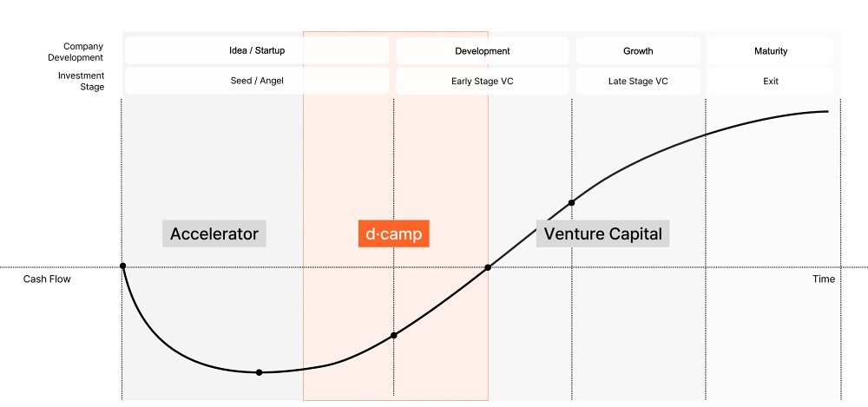Click the curve dot inside the orange region

pyautogui.click(x=393, y=335)
